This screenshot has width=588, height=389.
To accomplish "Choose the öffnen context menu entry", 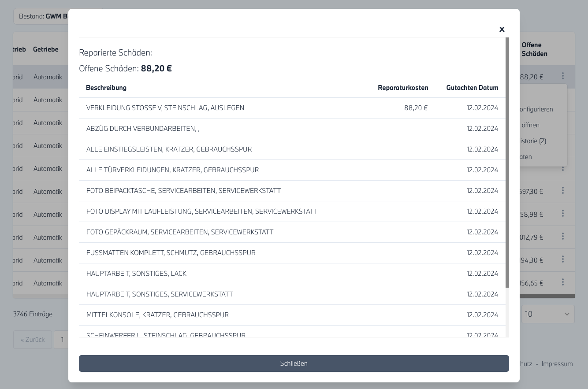I will pyautogui.click(x=530, y=125).
